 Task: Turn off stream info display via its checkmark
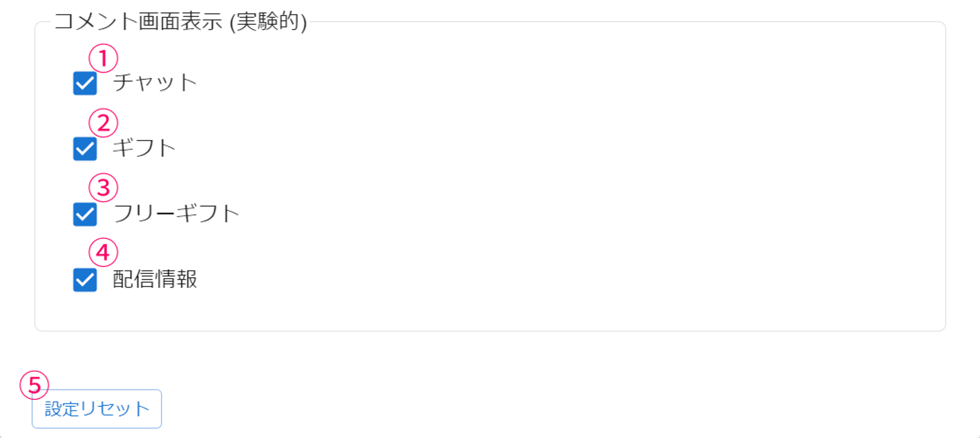point(85,280)
